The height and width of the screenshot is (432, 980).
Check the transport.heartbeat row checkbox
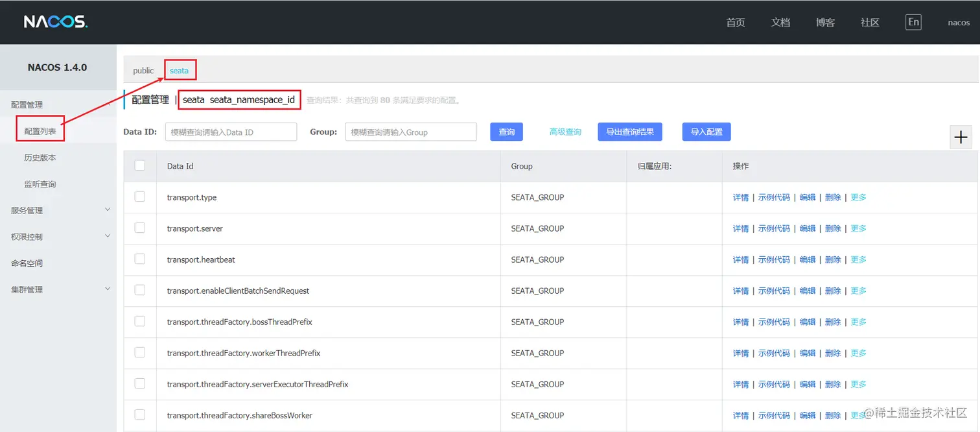pos(140,259)
